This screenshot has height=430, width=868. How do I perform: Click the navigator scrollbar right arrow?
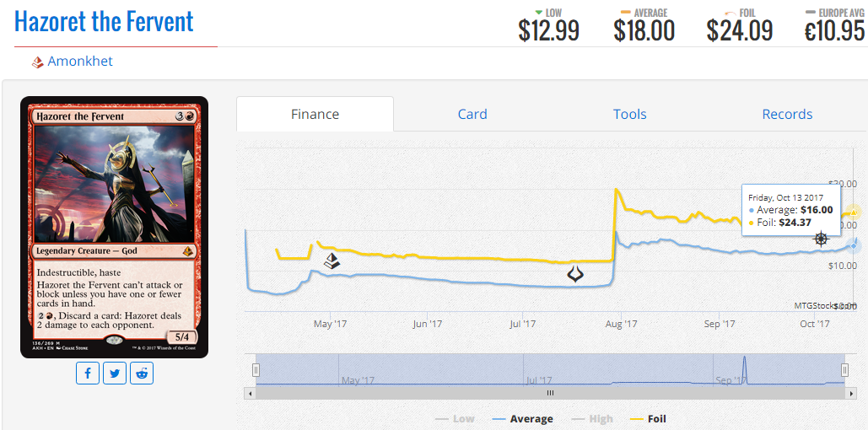coord(851,393)
